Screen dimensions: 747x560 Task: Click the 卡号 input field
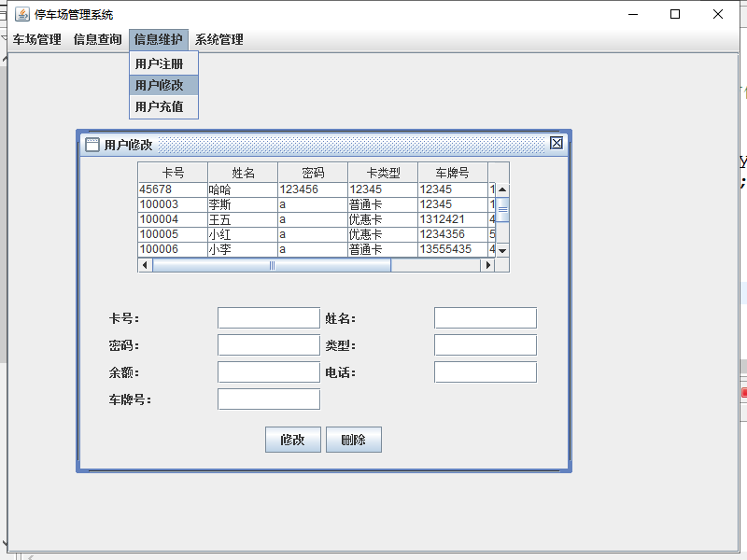pyautogui.click(x=269, y=318)
